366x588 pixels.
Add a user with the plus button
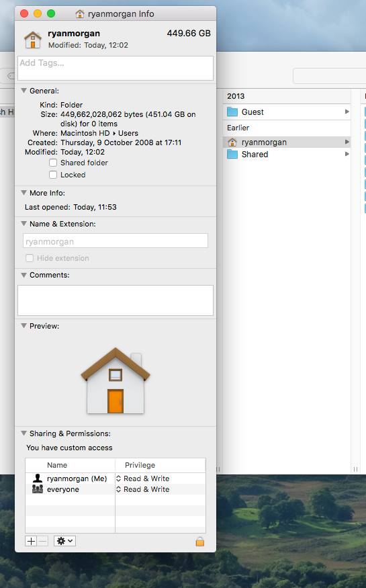(x=31, y=541)
